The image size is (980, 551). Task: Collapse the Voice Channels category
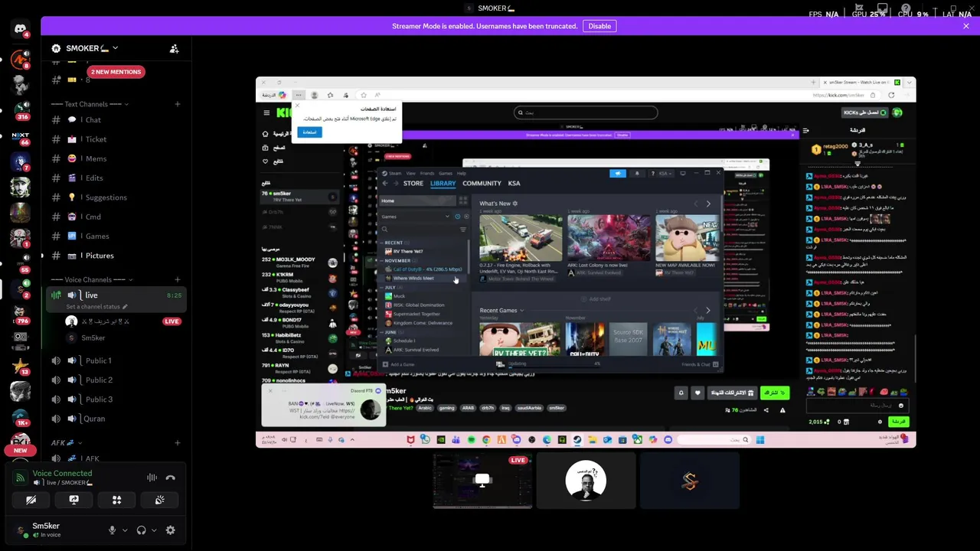coord(93,279)
